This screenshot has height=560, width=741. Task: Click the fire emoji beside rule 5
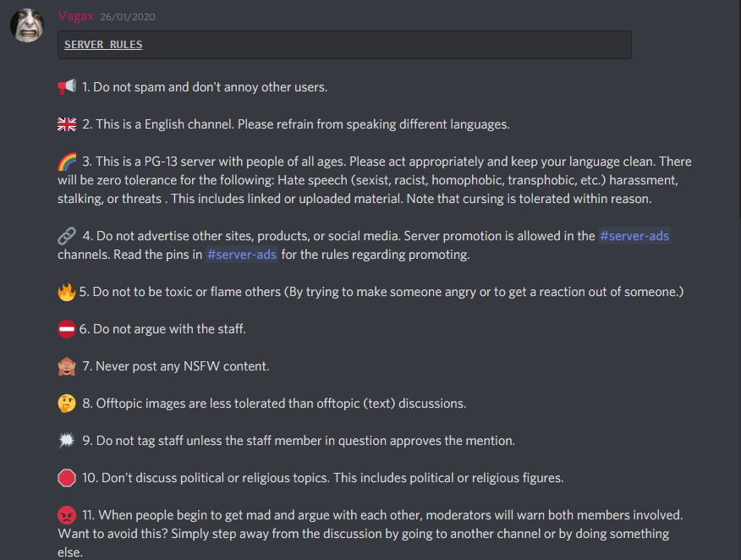(x=67, y=292)
